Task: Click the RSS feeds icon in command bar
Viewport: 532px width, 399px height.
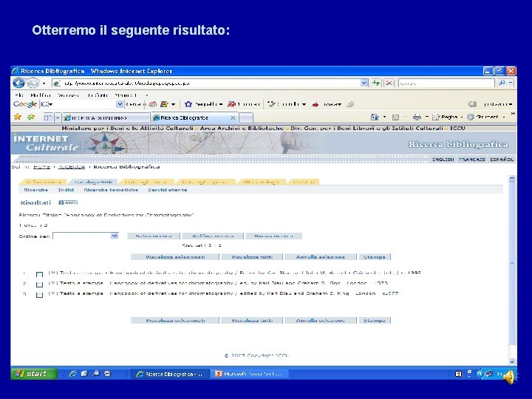Action: [x=395, y=117]
